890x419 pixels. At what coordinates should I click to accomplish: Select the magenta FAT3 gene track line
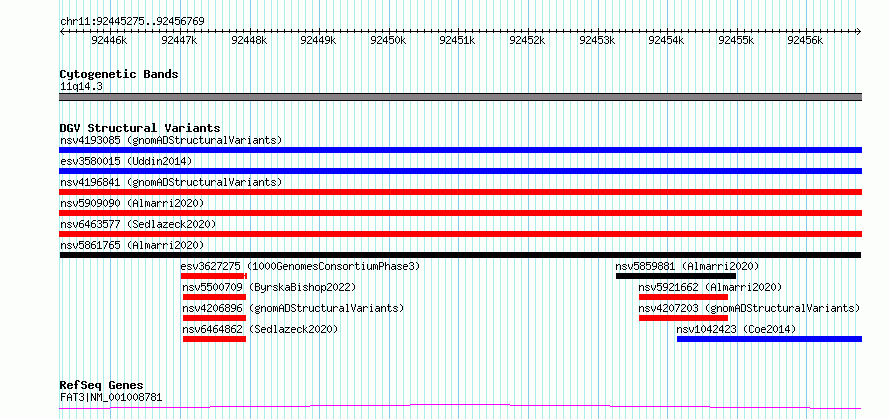click(460, 407)
